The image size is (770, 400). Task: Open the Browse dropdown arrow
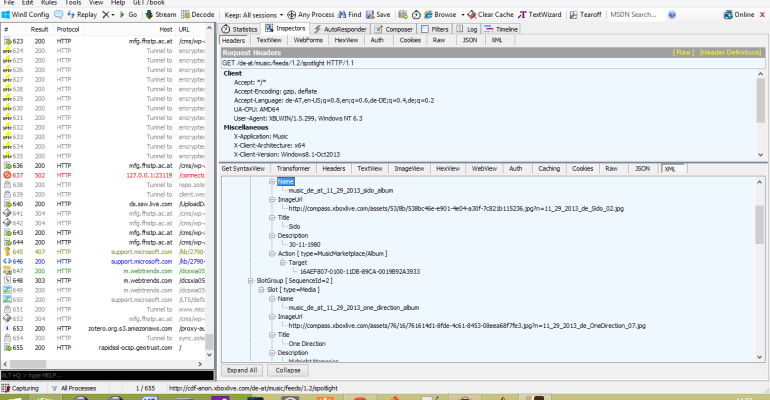click(462, 15)
